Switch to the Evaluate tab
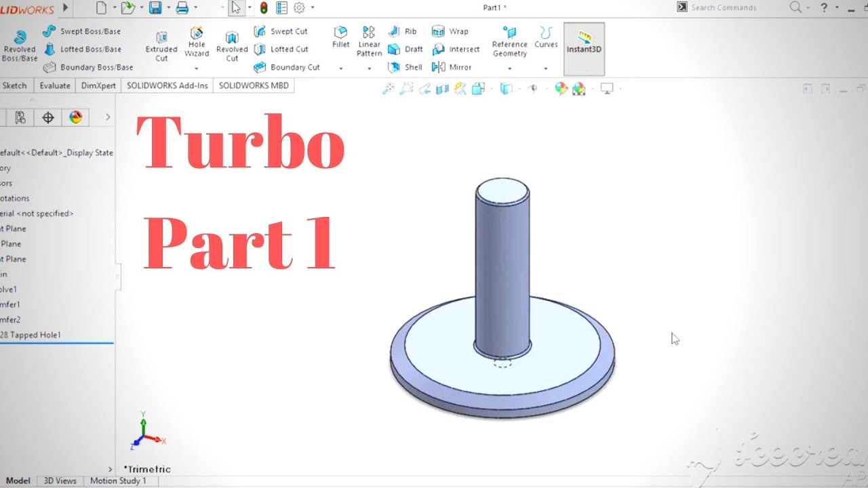This screenshot has height=488, width=868. (55, 85)
